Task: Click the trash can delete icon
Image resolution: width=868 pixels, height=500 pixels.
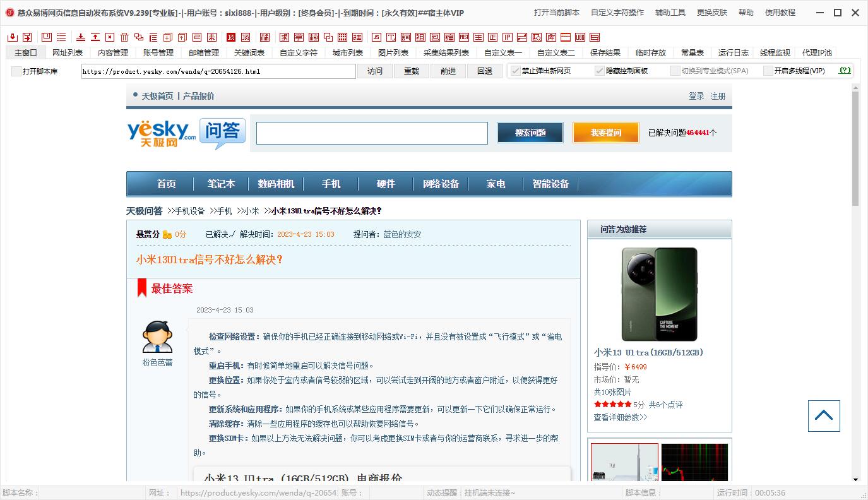Action: point(124,37)
